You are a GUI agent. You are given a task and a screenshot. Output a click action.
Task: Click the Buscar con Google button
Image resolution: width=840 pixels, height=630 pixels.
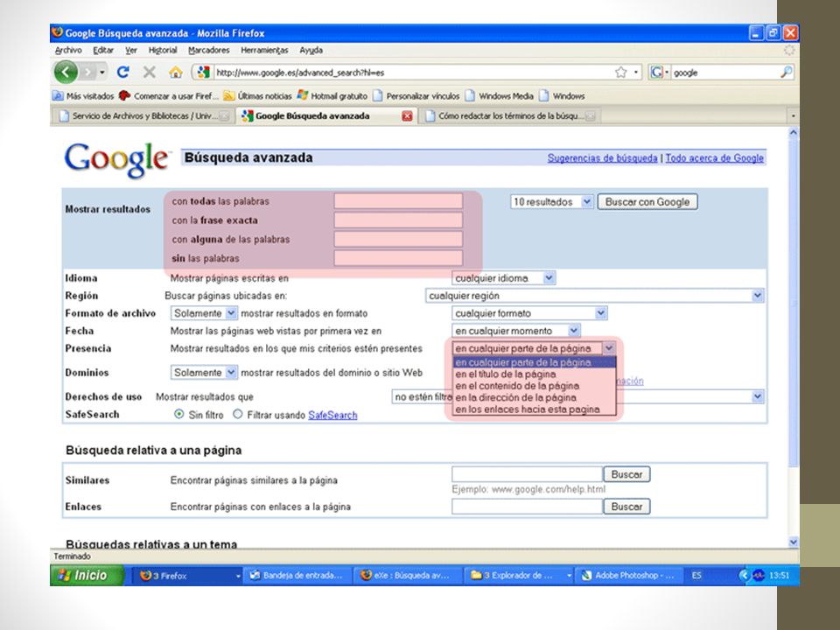[647, 202]
